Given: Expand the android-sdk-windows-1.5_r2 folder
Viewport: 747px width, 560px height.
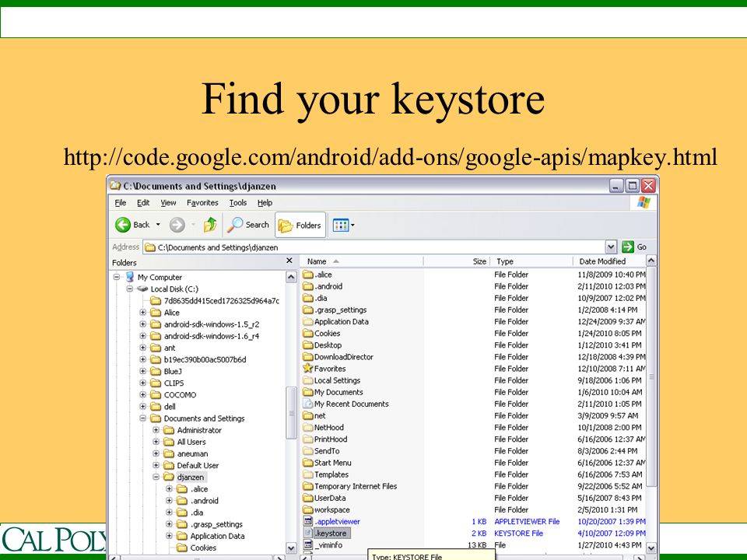Looking at the screenshot, I should click(142, 324).
